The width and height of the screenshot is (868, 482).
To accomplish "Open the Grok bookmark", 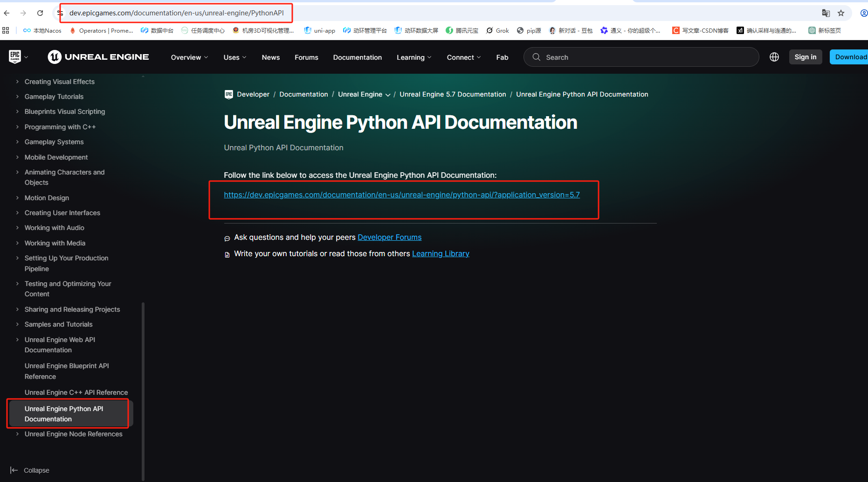I will [497, 30].
